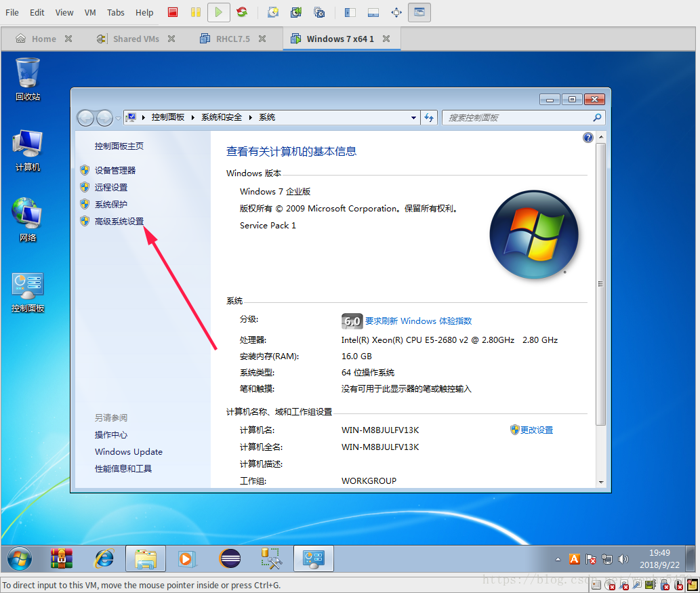Open the Windows Update link

(x=129, y=451)
